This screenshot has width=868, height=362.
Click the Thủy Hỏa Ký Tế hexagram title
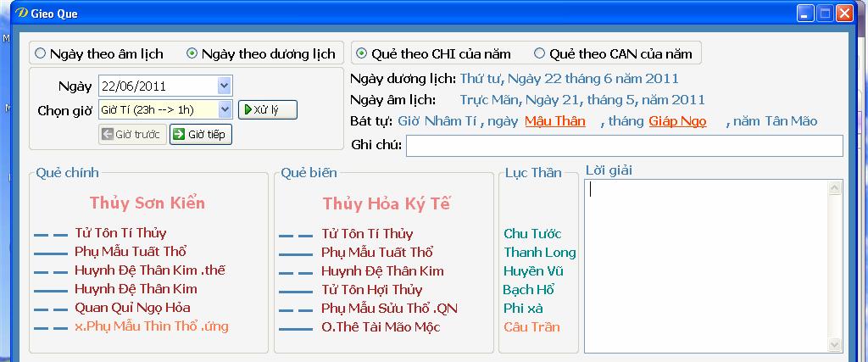pos(386,204)
